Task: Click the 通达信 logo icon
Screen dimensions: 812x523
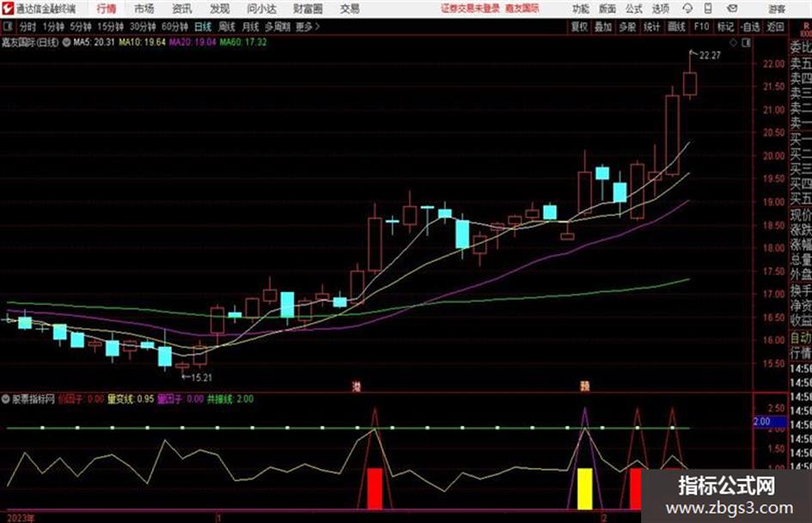Action: click(x=7, y=9)
